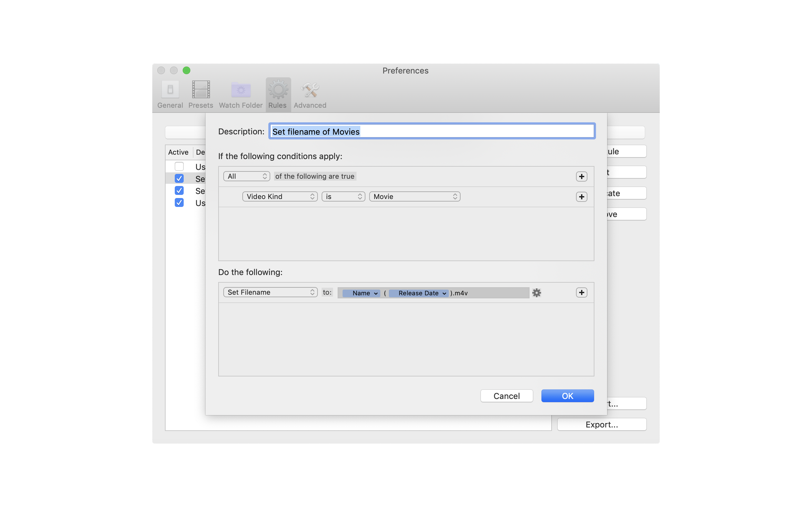Open the Set Filename action dropdown
The width and height of the screenshot is (812, 507).
click(x=270, y=292)
